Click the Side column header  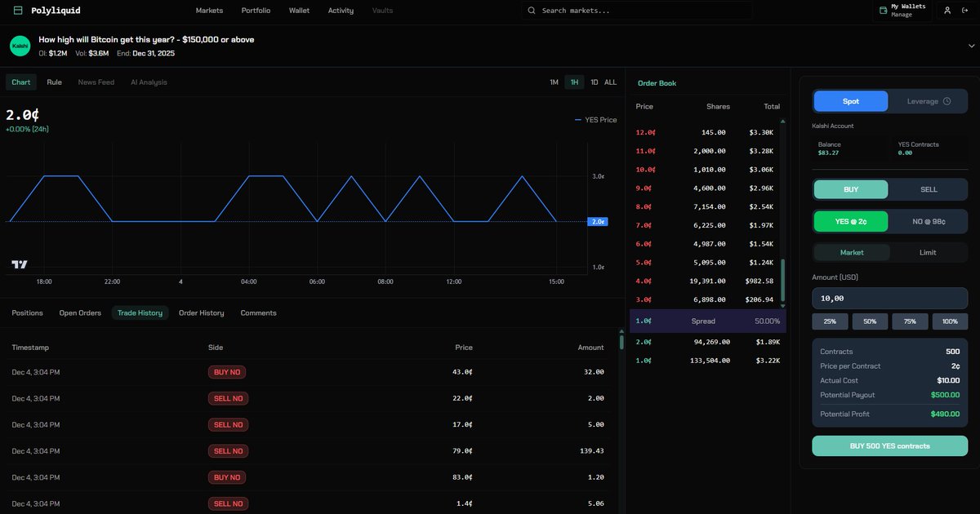point(216,348)
